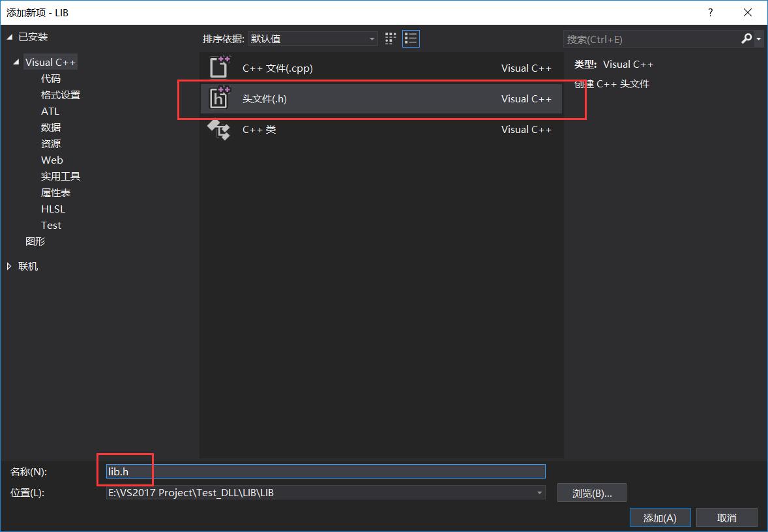Open the help question mark button
This screenshot has width=768, height=532.
click(x=710, y=13)
